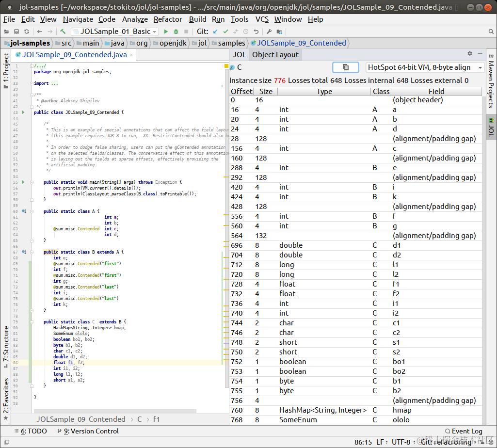Click JOLSample_09_Contended breadcrumb in navigation bar

tap(298, 43)
